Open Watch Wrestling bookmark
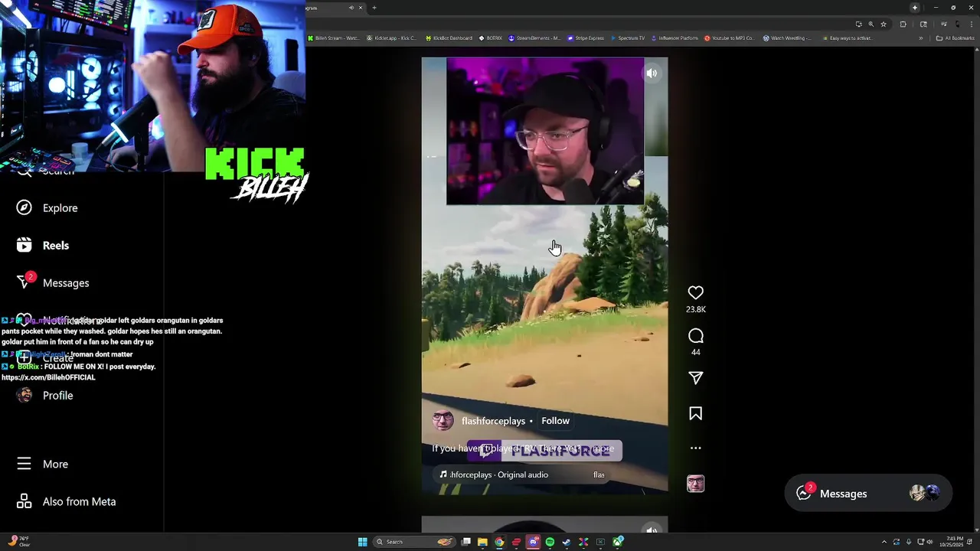The height and width of the screenshot is (551, 980). [x=787, y=37]
